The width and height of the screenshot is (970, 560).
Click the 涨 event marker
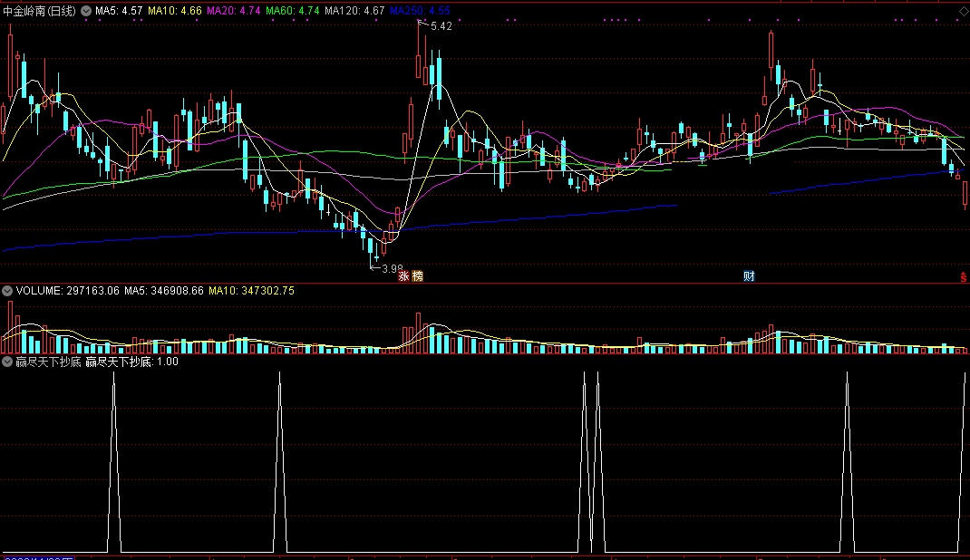click(404, 276)
